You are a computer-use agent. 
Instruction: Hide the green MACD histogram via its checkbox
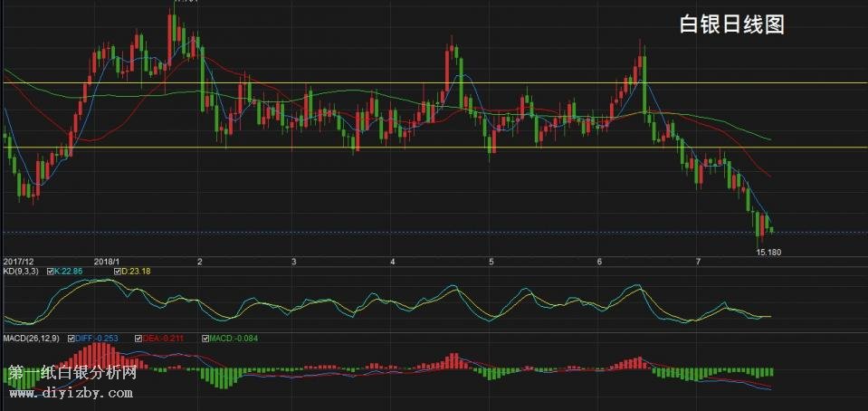[205, 339]
